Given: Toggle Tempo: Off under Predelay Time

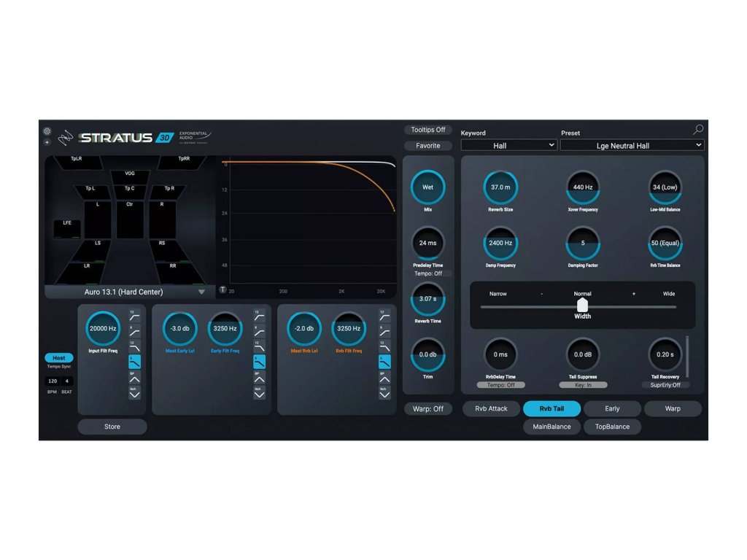Looking at the screenshot, I should pos(427,273).
